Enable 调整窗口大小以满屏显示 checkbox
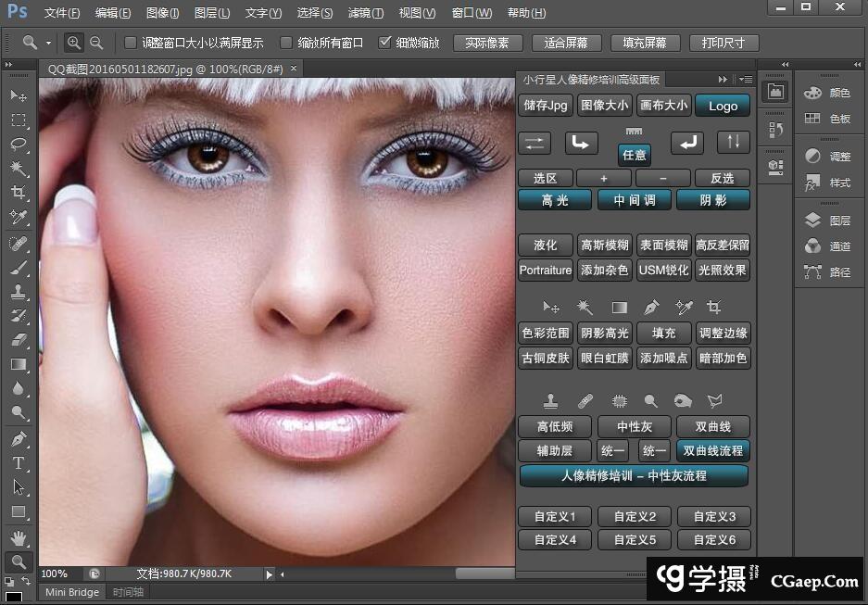Image resolution: width=868 pixels, height=605 pixels. [x=131, y=43]
